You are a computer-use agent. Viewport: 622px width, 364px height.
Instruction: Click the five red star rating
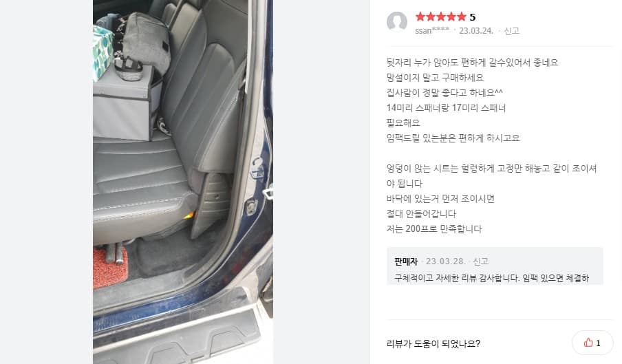[x=440, y=17]
